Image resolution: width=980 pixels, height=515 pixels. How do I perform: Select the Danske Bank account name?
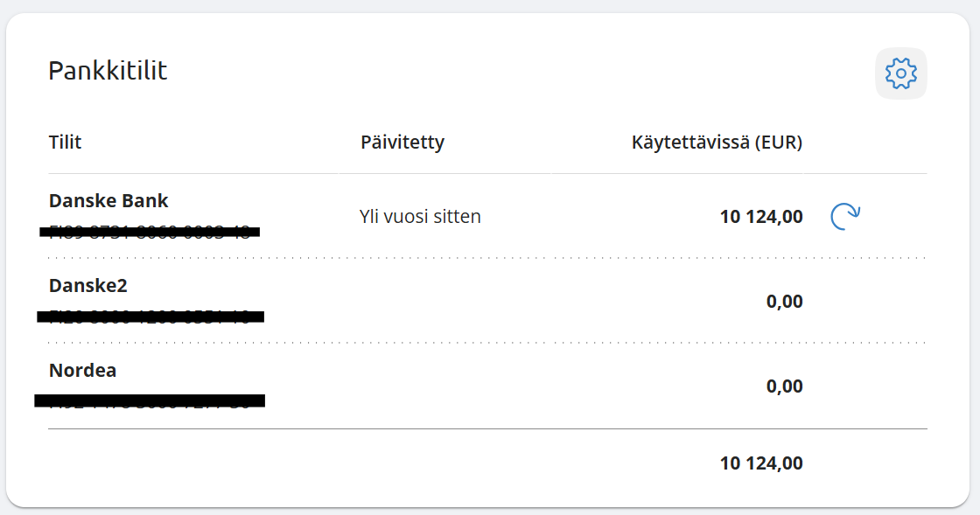coord(108,201)
